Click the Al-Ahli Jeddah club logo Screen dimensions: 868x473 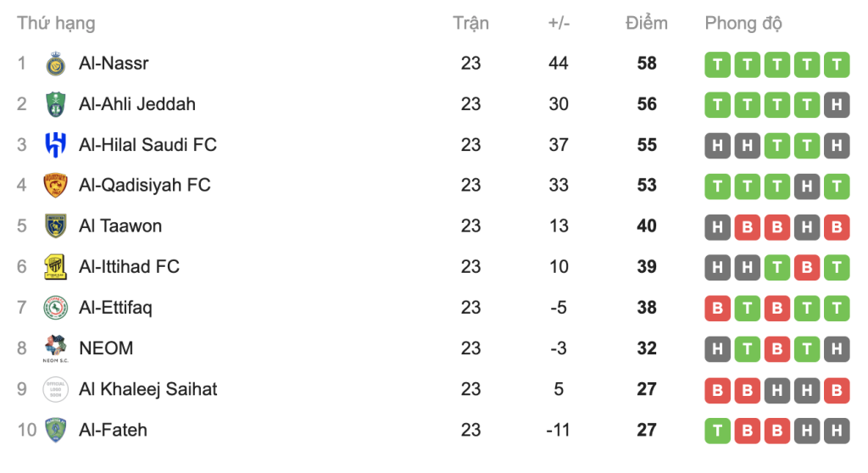55,104
